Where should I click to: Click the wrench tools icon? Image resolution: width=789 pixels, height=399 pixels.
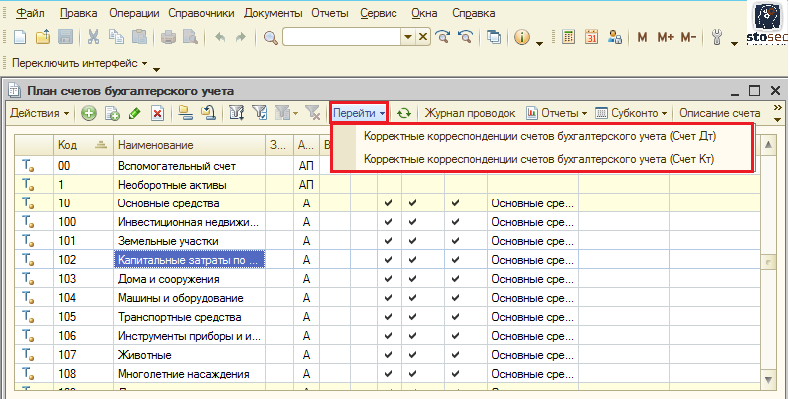tap(717, 37)
